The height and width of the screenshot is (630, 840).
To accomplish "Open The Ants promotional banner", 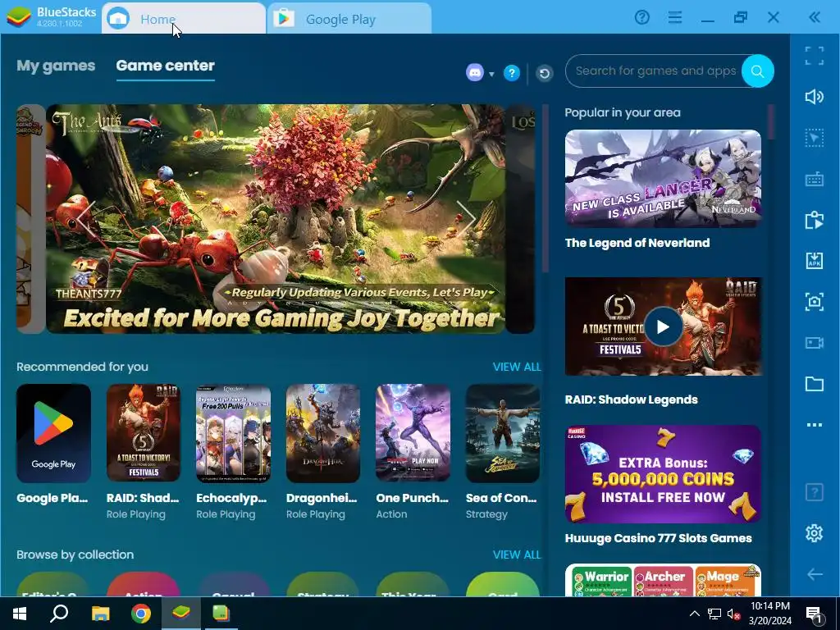I will click(276, 218).
